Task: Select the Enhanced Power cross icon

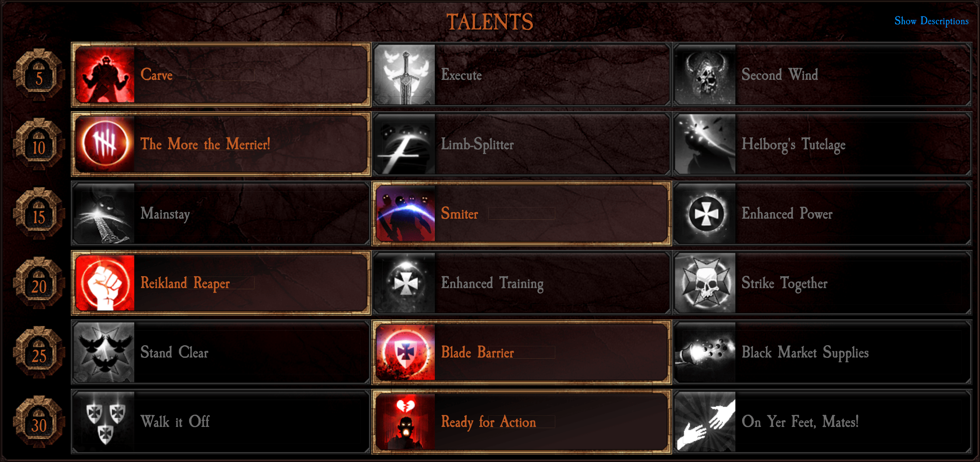Action: pyautogui.click(x=706, y=213)
